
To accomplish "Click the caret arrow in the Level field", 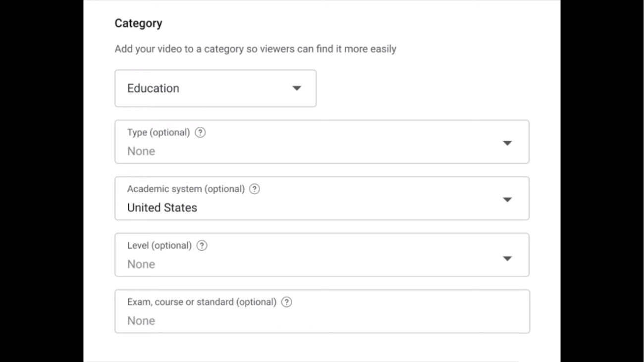I will [507, 259].
